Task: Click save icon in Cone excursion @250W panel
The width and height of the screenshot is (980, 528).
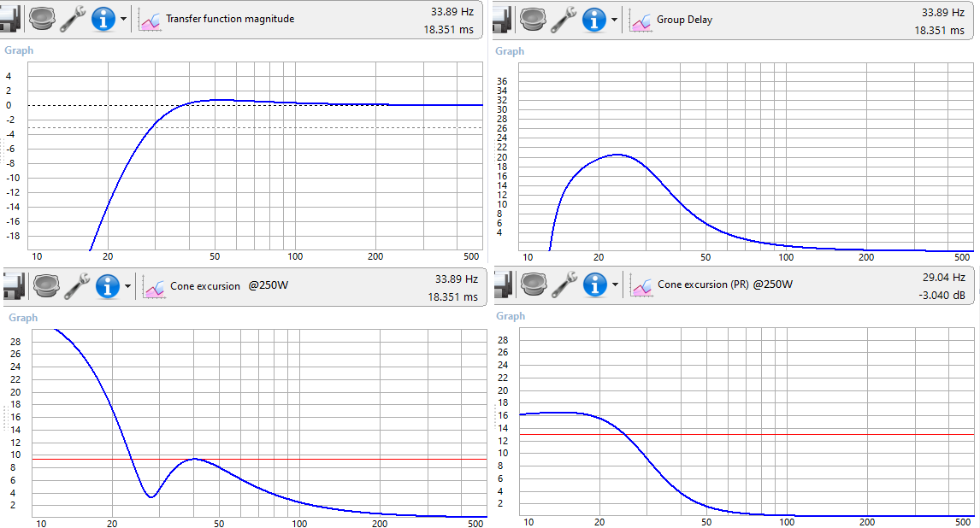Action: 14,286
